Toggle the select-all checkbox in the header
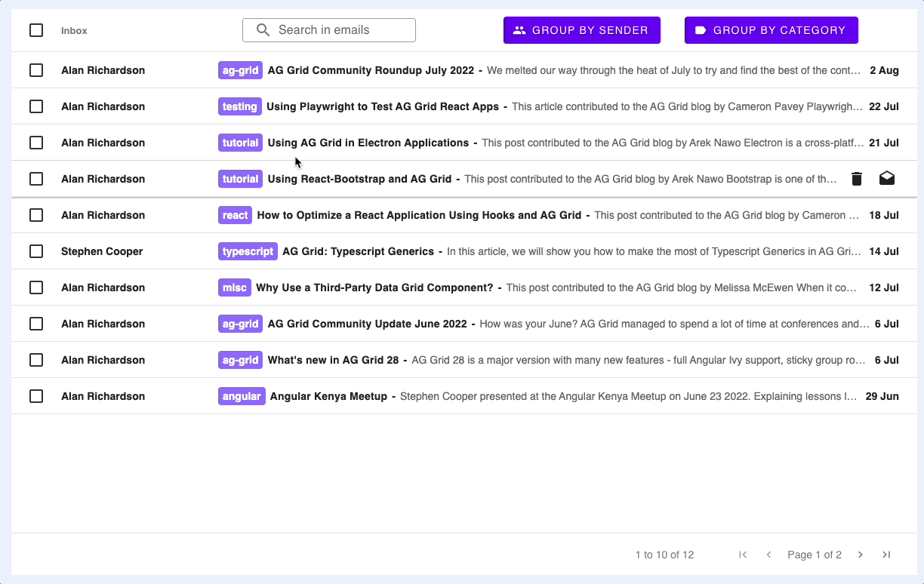This screenshot has height=584, width=924. point(35,30)
